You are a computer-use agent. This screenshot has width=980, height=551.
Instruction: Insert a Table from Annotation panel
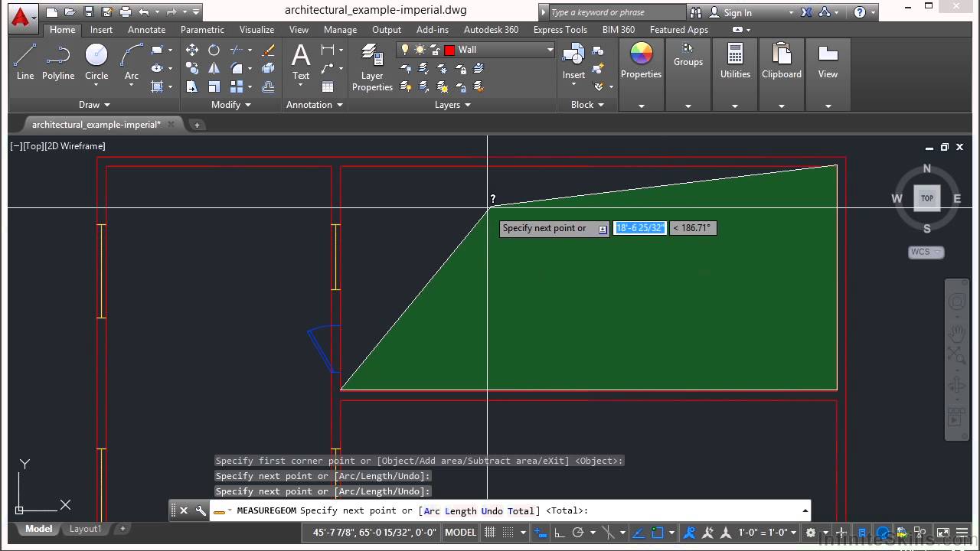328,86
